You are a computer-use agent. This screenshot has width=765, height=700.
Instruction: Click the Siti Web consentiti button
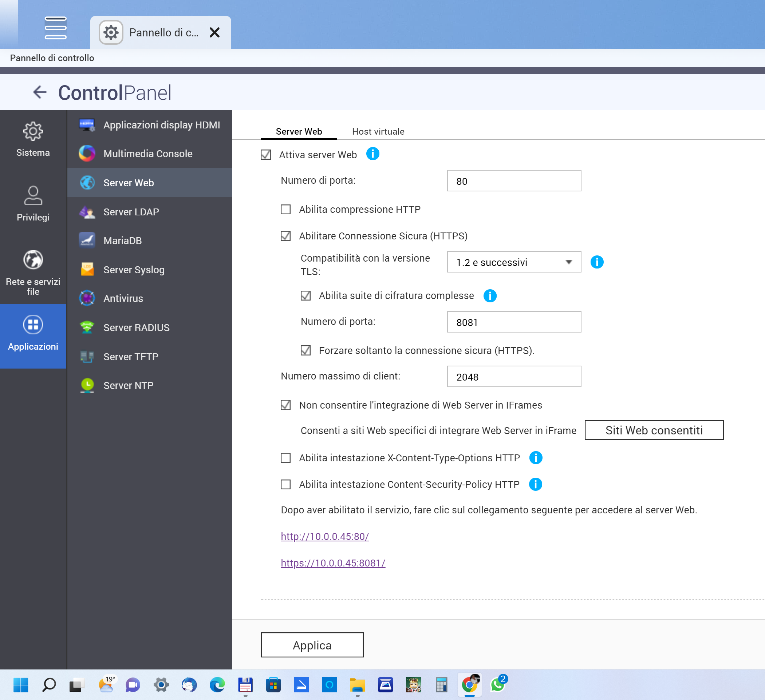654,430
